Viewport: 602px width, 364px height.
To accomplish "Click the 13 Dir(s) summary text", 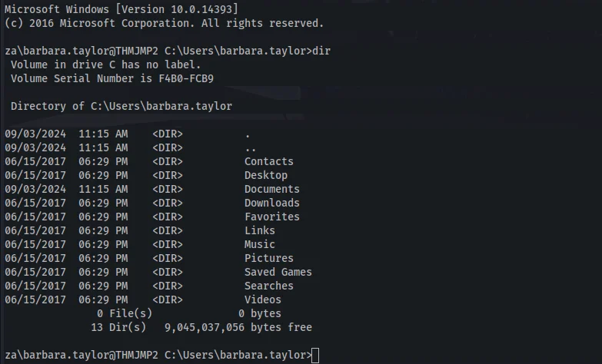I will [x=118, y=327].
